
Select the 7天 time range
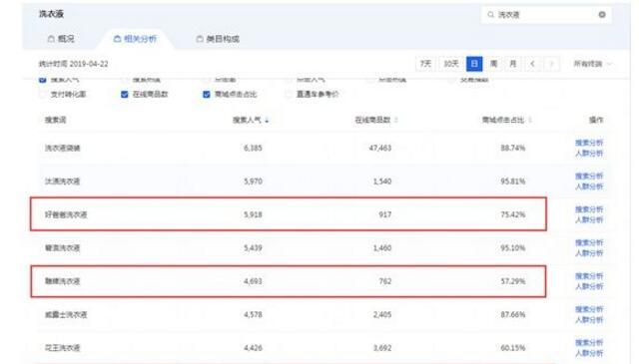coord(425,64)
